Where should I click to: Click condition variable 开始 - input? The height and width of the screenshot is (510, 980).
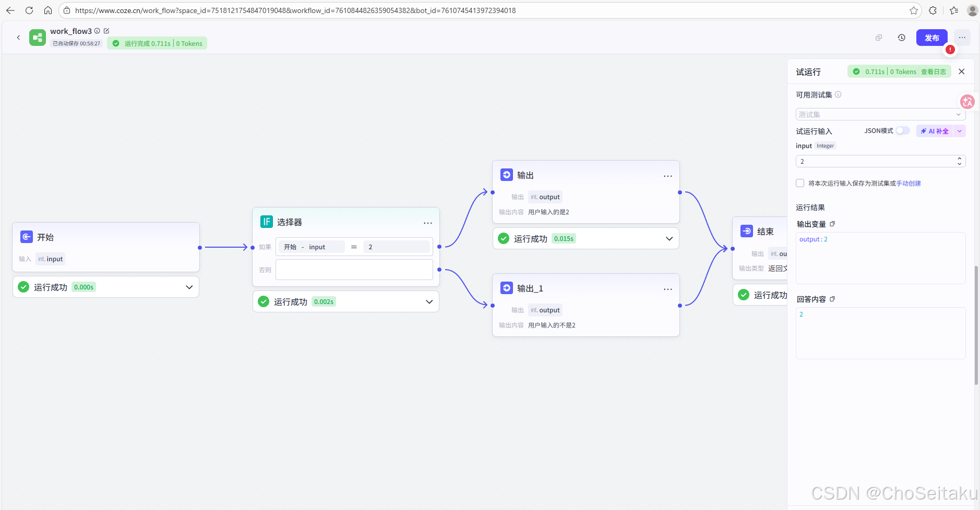pyautogui.click(x=311, y=247)
